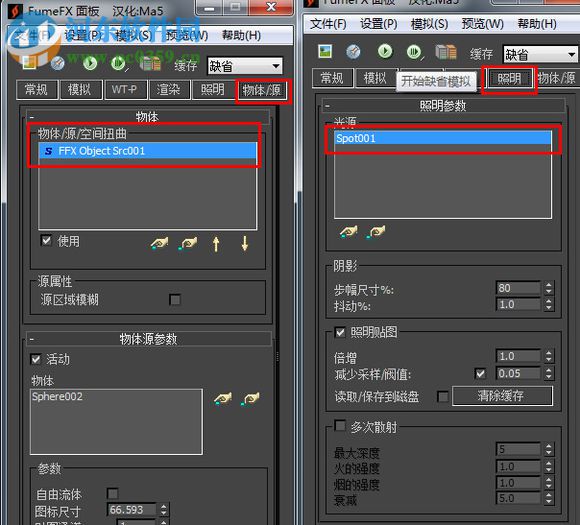Switch to the 常规 tab in right panel

click(332, 78)
